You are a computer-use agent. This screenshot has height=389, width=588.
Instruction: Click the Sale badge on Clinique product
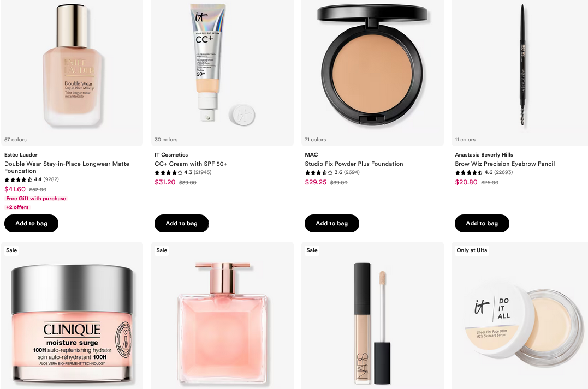(x=11, y=250)
